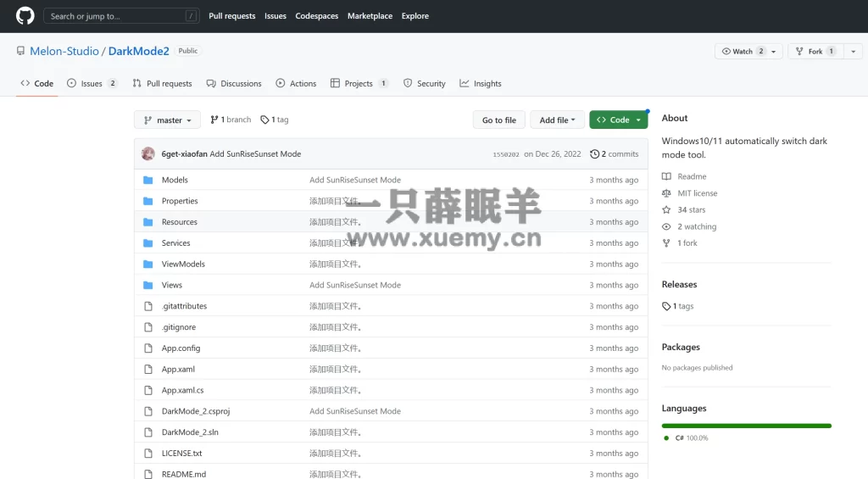Open the Insights tab
This screenshot has height=479, width=868.
(x=481, y=84)
